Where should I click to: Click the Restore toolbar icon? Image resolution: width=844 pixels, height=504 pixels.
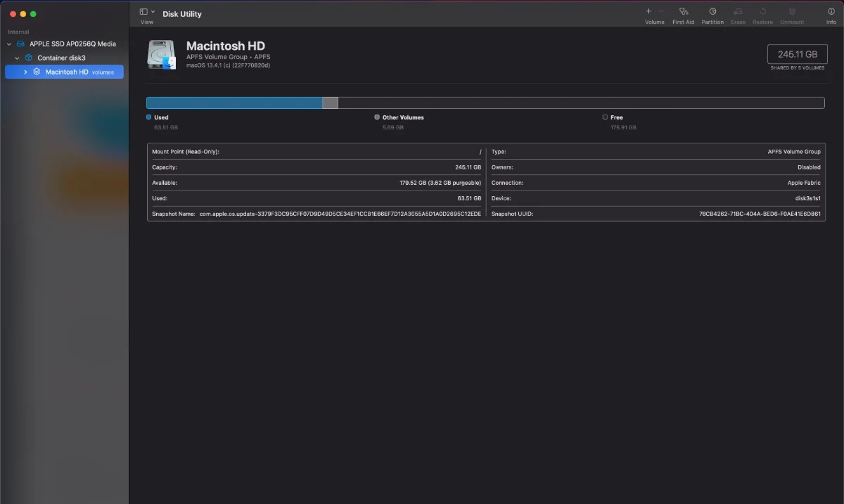pos(763,12)
